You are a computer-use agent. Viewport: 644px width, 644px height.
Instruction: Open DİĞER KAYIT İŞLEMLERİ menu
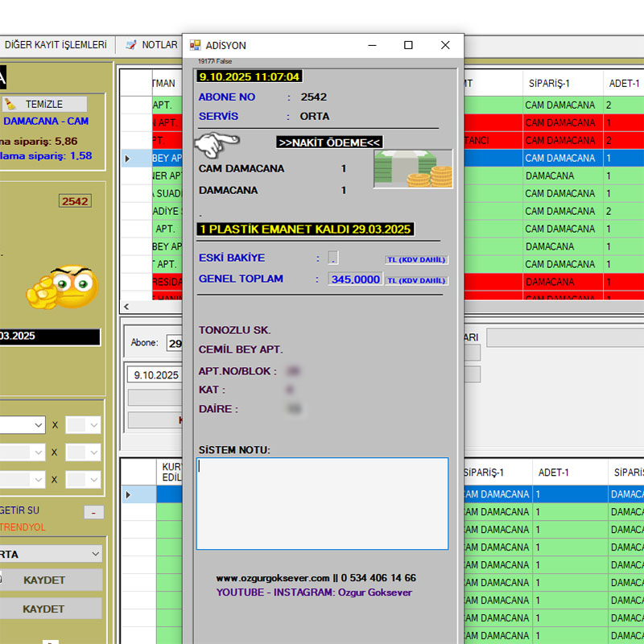pos(55,45)
